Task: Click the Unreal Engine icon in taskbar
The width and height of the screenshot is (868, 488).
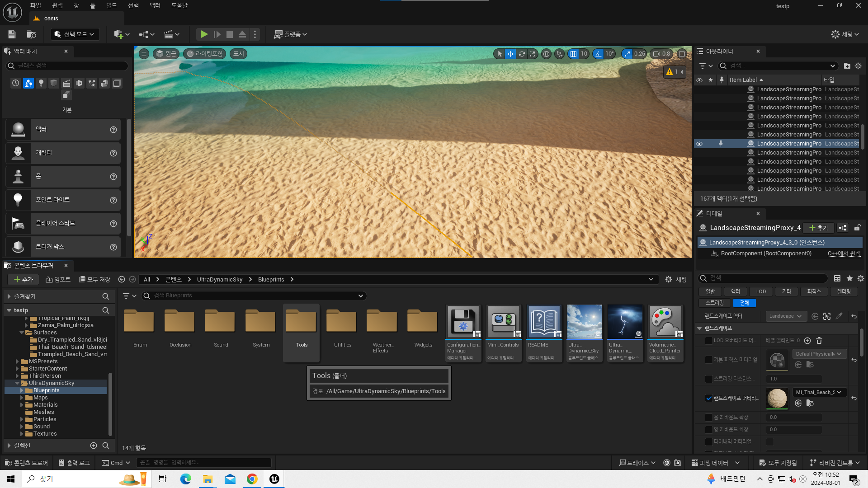Action: [274, 479]
